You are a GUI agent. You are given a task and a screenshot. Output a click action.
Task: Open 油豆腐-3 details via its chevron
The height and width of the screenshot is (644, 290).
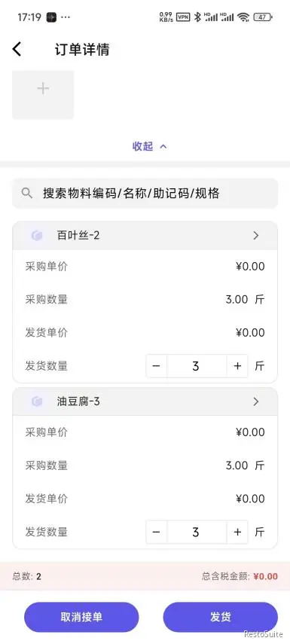(256, 401)
